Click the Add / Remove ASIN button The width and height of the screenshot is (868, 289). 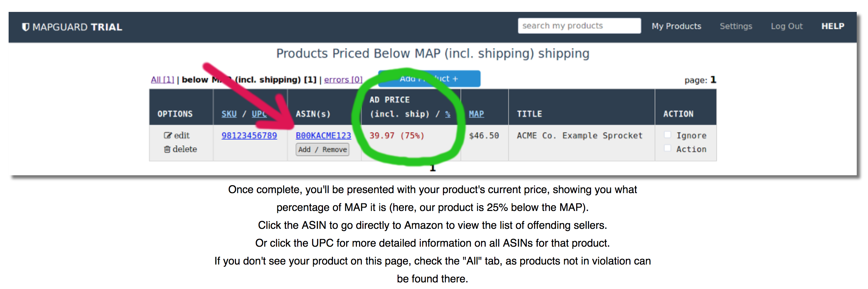click(x=322, y=150)
